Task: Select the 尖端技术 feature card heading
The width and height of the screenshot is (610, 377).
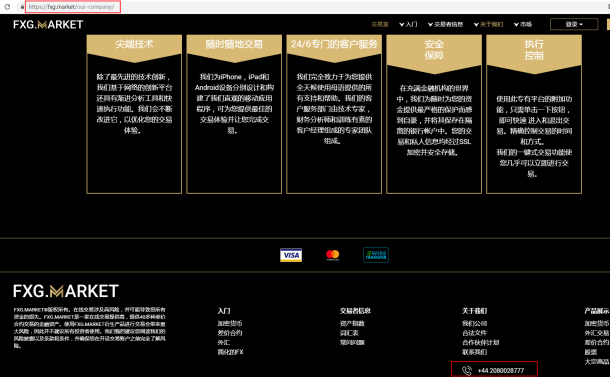Action: click(x=134, y=44)
